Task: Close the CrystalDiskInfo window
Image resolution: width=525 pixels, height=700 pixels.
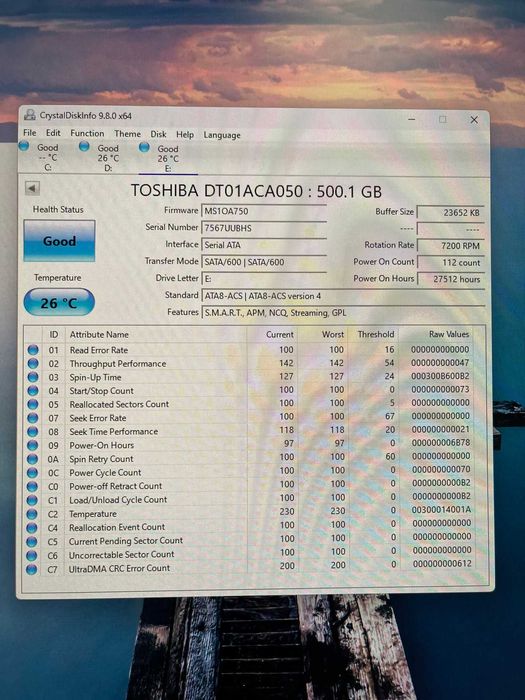Action: 474,120
